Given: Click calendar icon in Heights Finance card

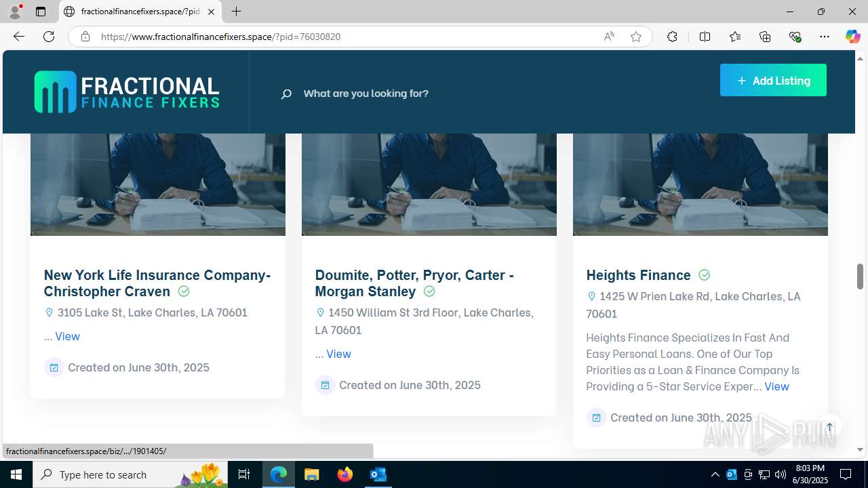Looking at the screenshot, I should (x=596, y=418).
